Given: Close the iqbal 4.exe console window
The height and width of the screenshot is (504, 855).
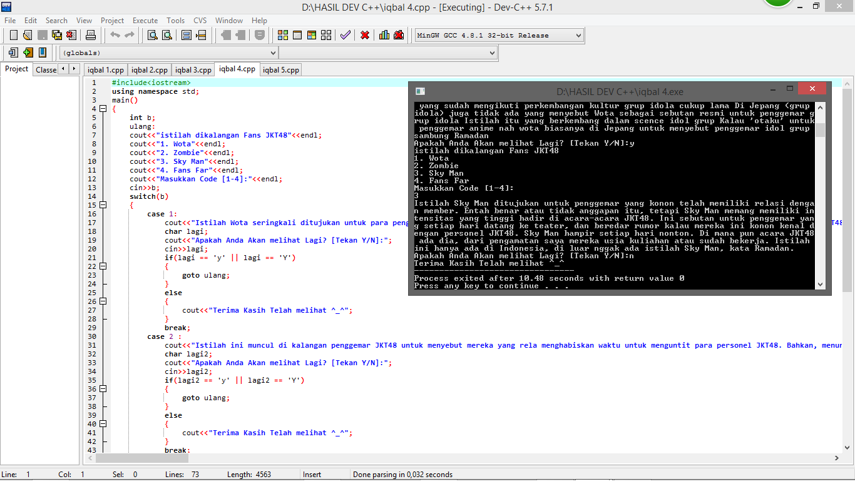Looking at the screenshot, I should pos(812,89).
